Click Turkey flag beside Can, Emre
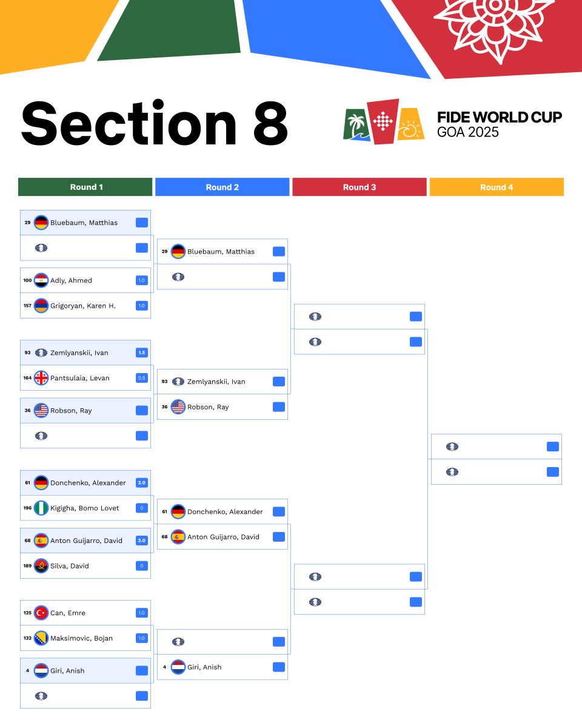This screenshot has height=728, width=582. pyautogui.click(x=41, y=613)
